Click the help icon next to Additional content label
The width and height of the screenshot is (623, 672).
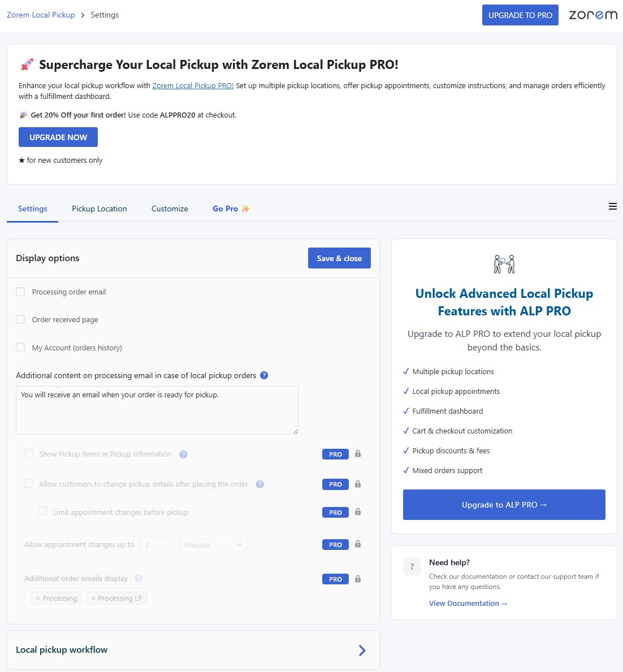[264, 375]
